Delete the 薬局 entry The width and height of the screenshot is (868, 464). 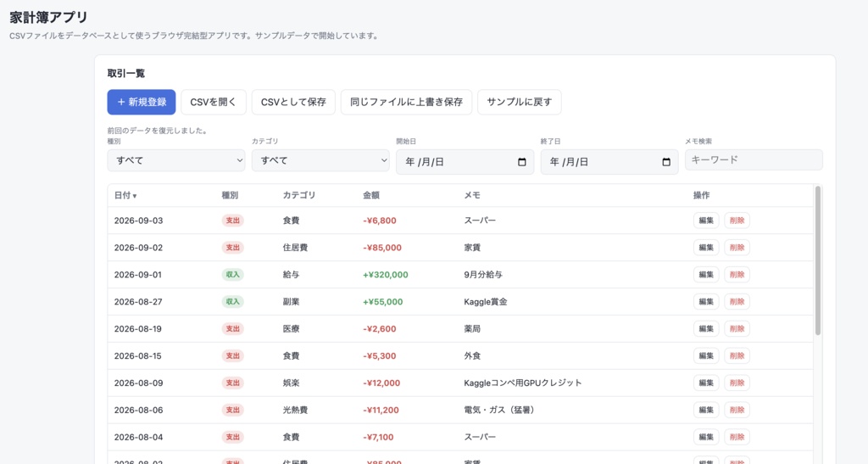tap(737, 329)
